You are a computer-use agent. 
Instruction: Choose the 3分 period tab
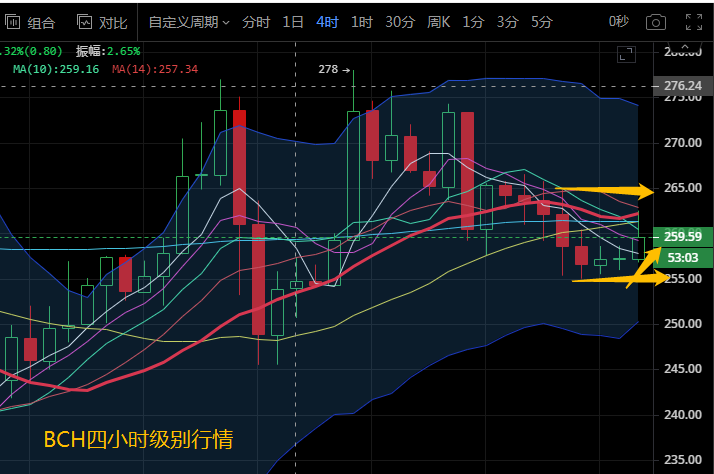tap(507, 22)
